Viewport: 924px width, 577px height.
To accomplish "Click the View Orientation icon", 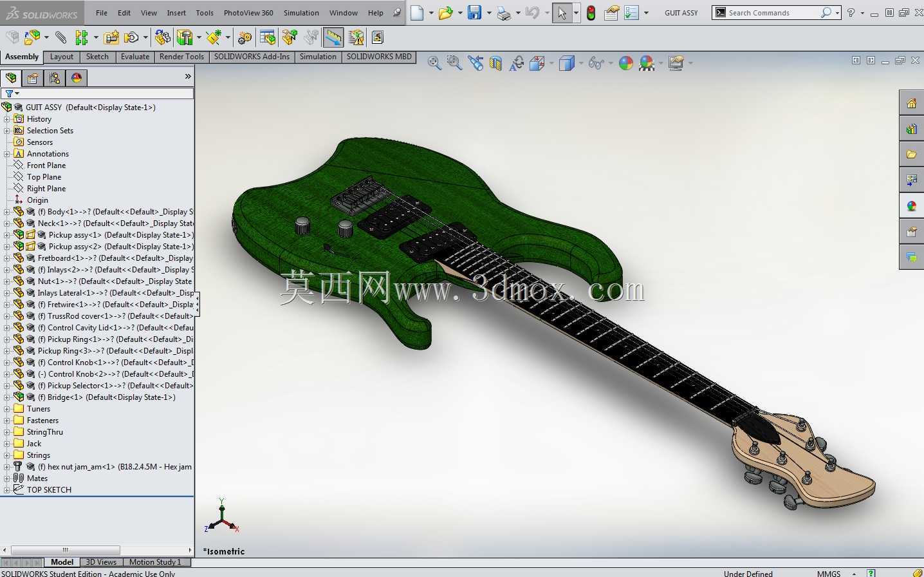I will pyautogui.click(x=537, y=63).
